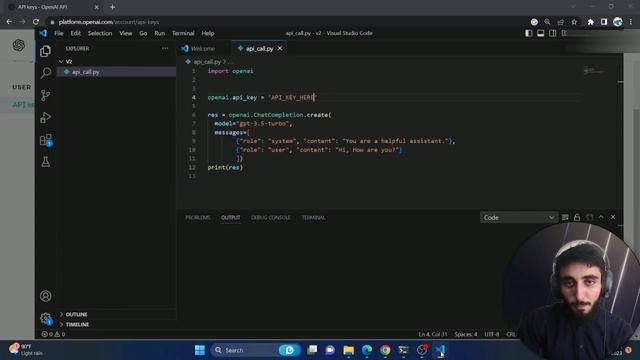Switch to the api_call.py editor tab

(259, 48)
